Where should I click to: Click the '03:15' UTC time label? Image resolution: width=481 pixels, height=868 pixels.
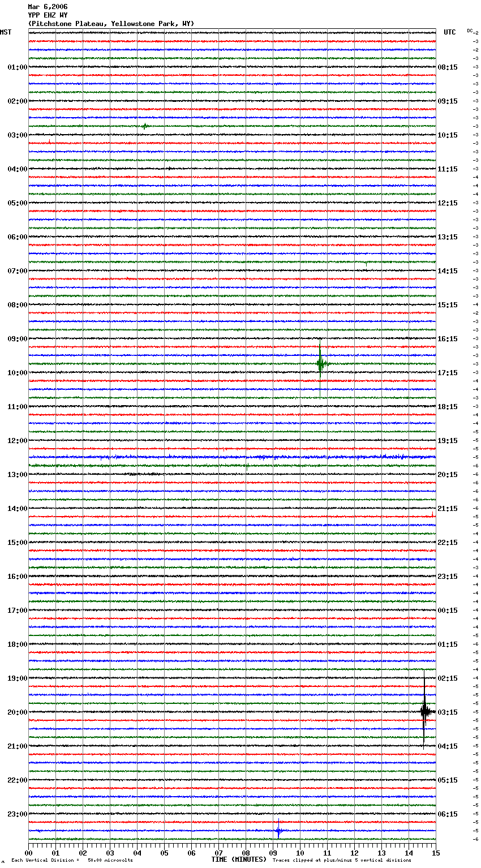[x=448, y=712]
